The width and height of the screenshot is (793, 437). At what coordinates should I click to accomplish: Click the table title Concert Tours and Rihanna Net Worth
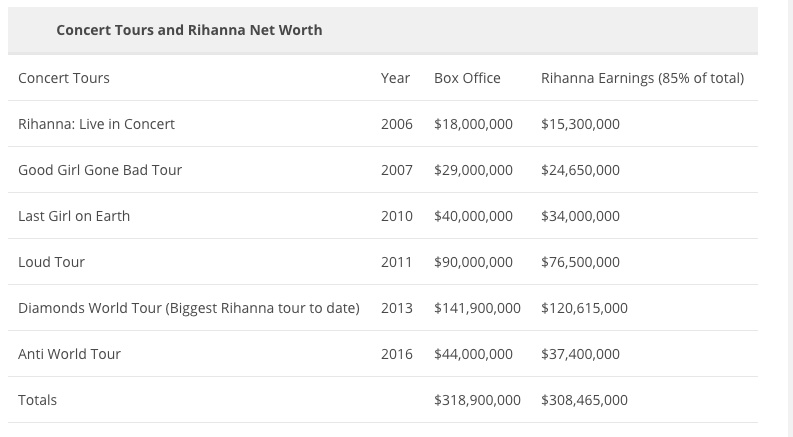click(x=189, y=30)
